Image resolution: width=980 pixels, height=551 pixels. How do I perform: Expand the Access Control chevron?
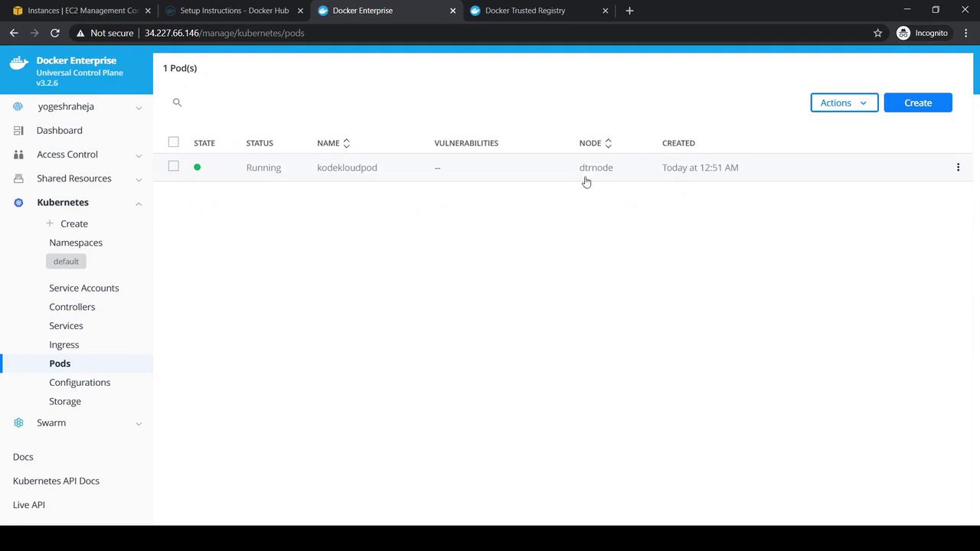pos(139,155)
